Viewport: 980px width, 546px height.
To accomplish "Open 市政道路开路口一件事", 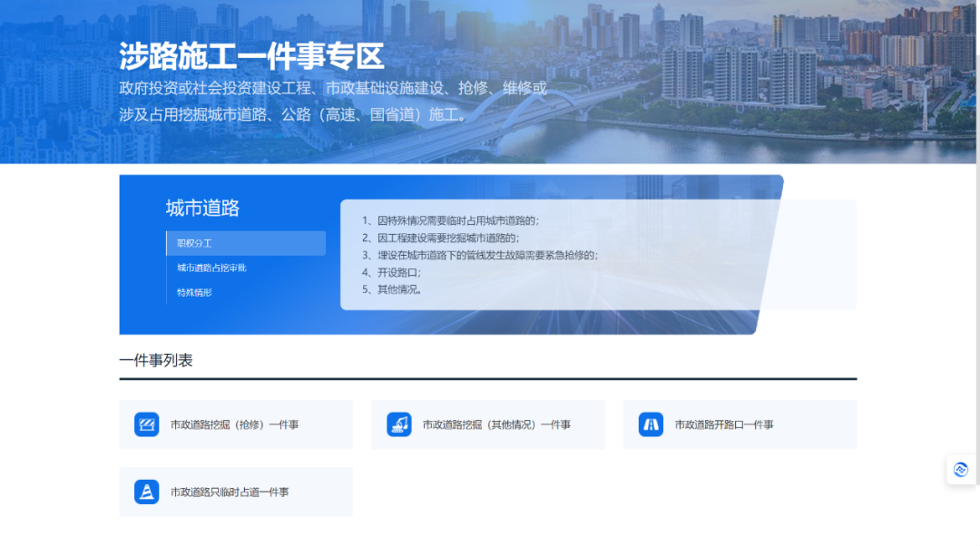I will [x=740, y=424].
